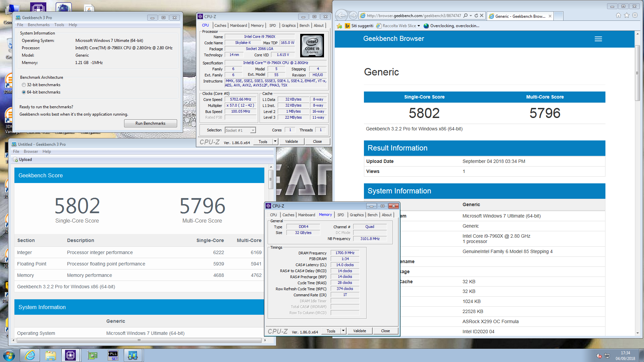Open Windows Explorer folder on taskbar
This screenshot has height=362, width=644.
click(x=51, y=355)
